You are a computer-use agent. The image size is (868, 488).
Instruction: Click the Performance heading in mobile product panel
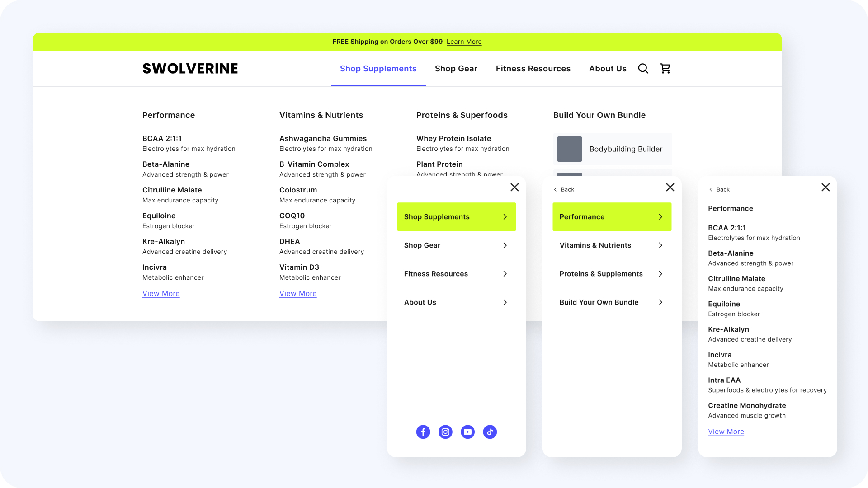[x=730, y=208]
